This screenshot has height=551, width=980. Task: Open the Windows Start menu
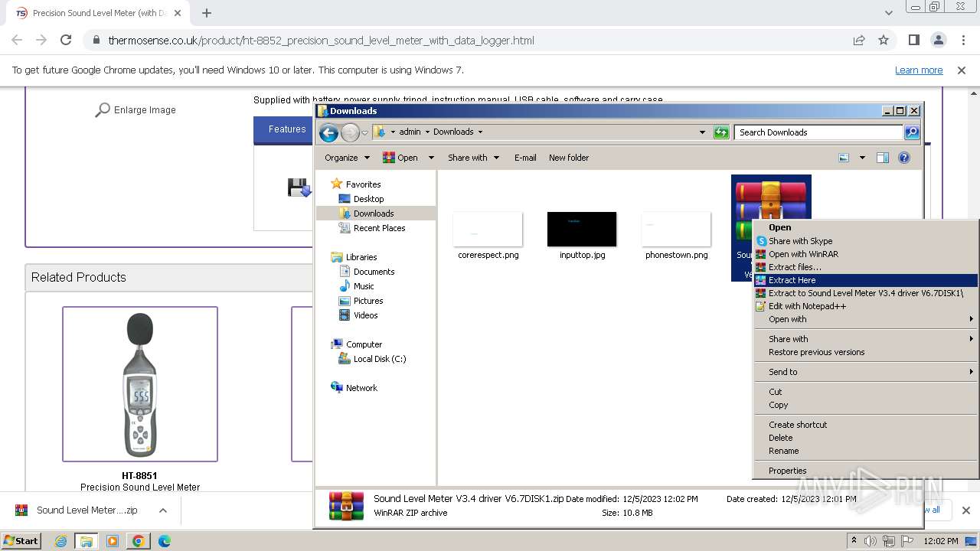coord(21,541)
